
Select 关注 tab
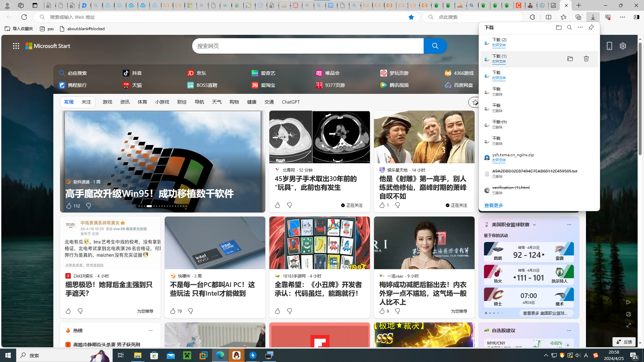tap(86, 102)
